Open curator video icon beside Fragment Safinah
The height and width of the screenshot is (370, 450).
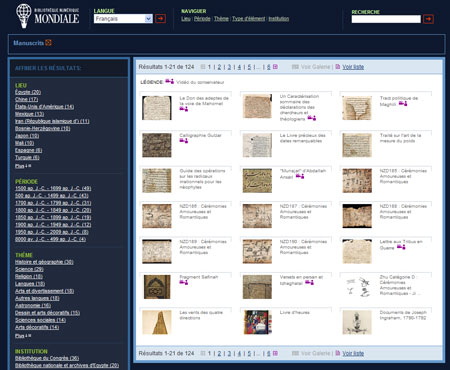[x=184, y=283]
